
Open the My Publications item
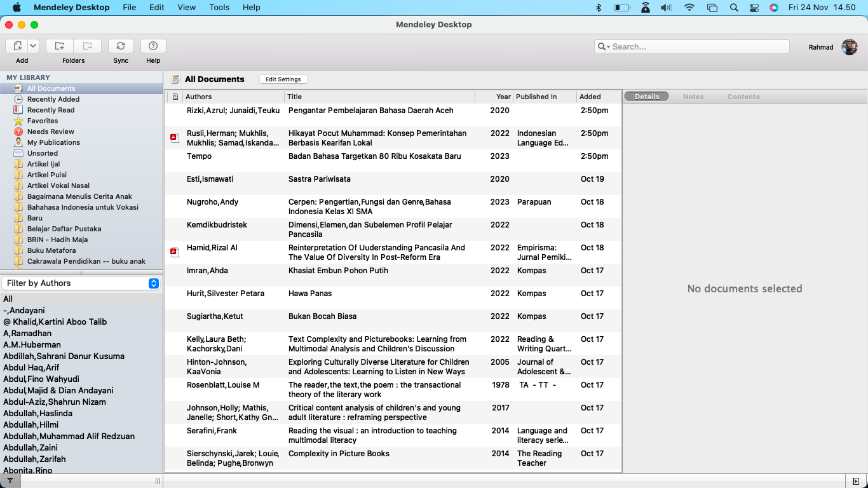(x=81, y=142)
